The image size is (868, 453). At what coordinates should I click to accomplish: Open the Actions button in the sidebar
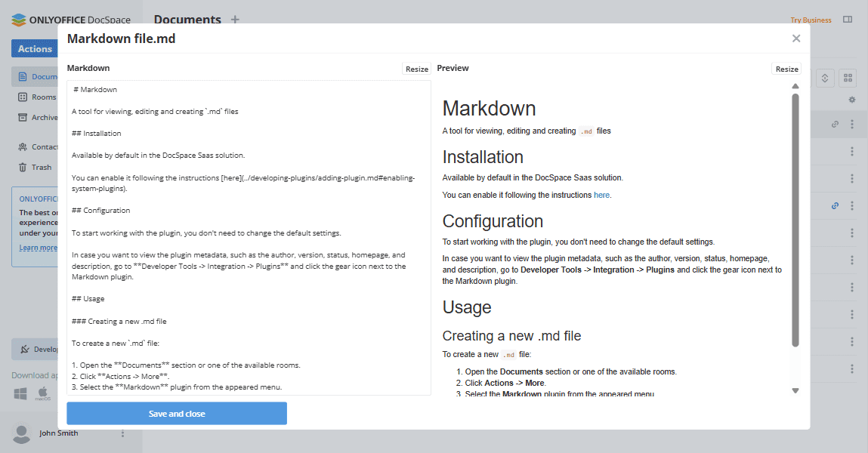point(34,48)
